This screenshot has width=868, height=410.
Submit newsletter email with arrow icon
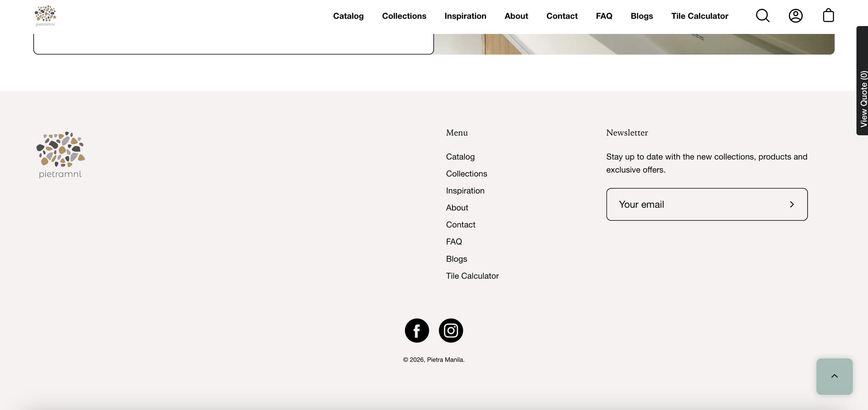792,204
